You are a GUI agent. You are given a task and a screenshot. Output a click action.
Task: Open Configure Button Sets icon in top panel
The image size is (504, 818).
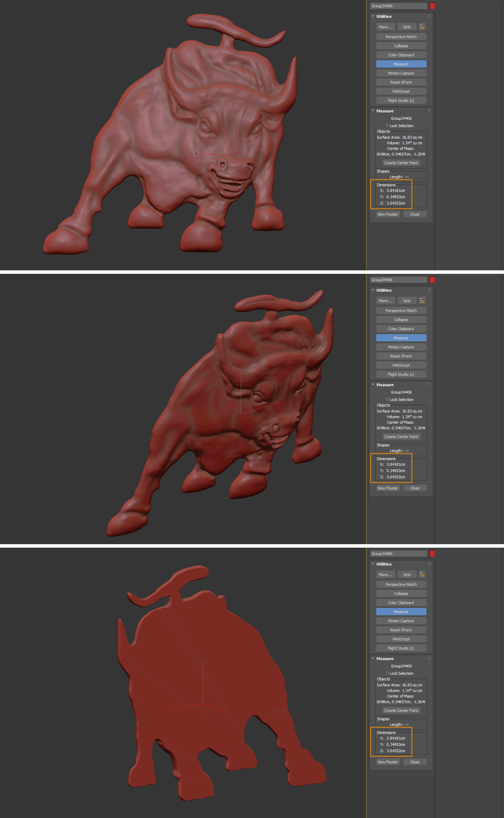click(422, 27)
